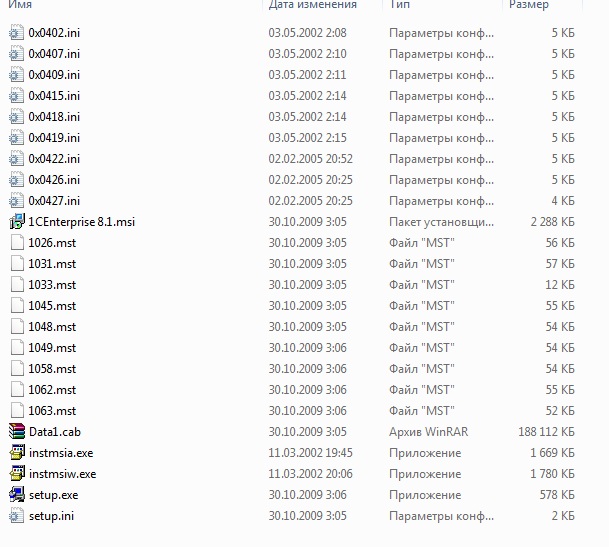Click type Архив WinRAR

(x=428, y=432)
